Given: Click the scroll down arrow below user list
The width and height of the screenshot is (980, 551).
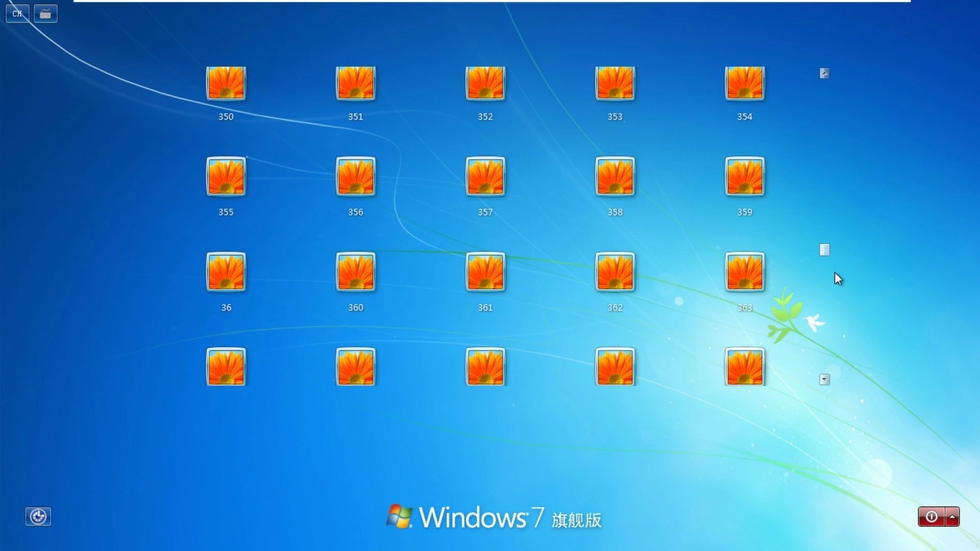Looking at the screenshot, I should [824, 379].
